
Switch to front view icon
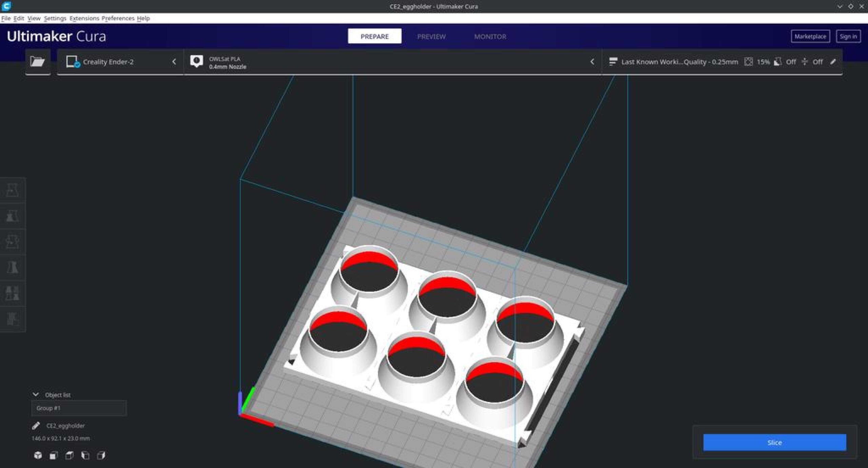[x=54, y=455]
